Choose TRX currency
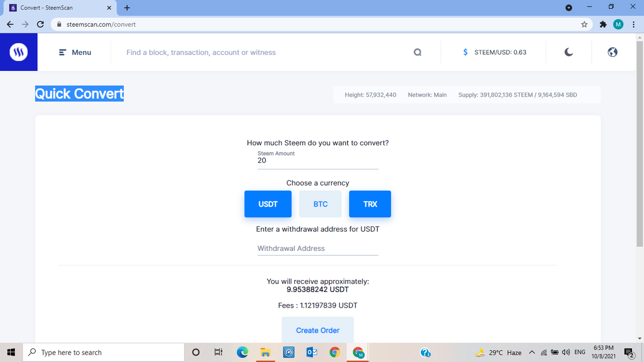Viewport: 644px width, 362px height. tap(370, 204)
